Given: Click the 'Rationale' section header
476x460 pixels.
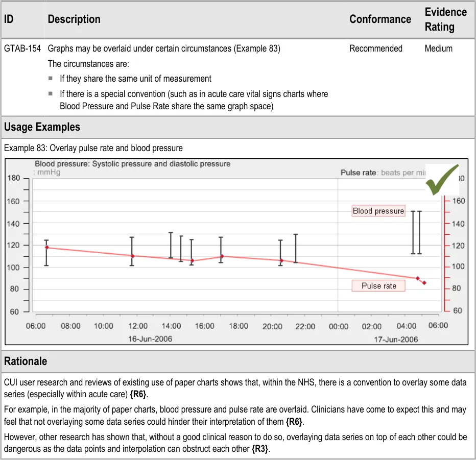Looking at the screenshot, I should [26, 361].
